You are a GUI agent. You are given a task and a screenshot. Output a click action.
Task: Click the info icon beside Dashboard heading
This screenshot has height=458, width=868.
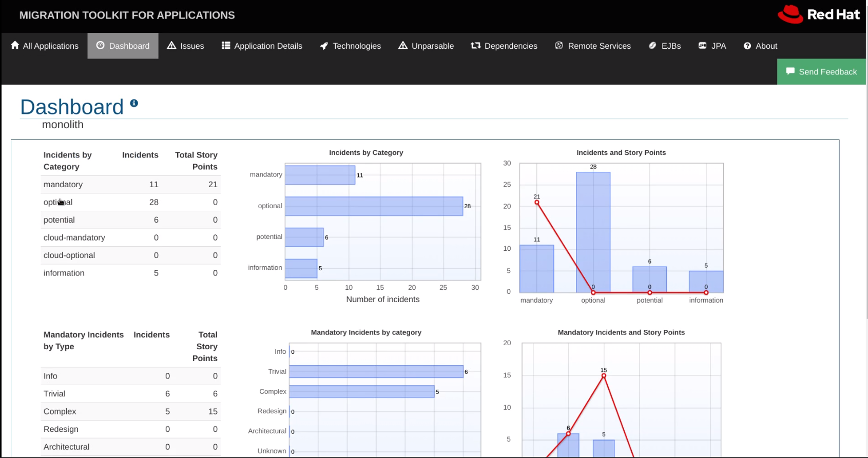(x=134, y=103)
